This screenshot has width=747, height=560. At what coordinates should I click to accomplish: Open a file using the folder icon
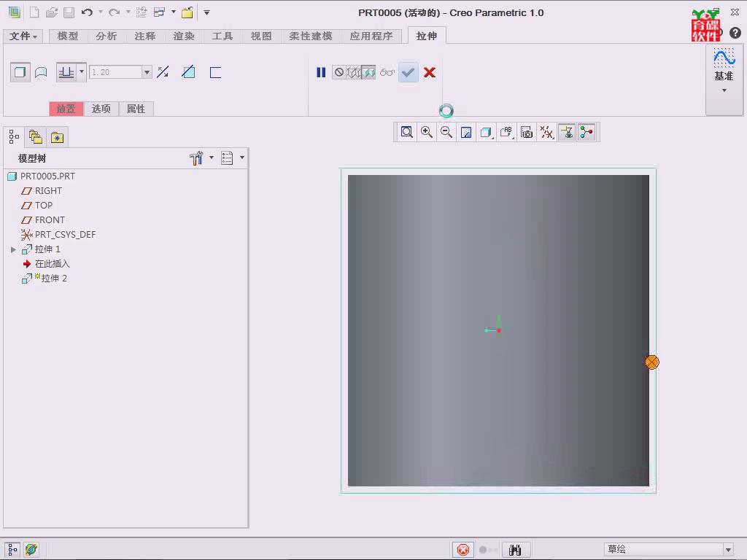click(52, 12)
